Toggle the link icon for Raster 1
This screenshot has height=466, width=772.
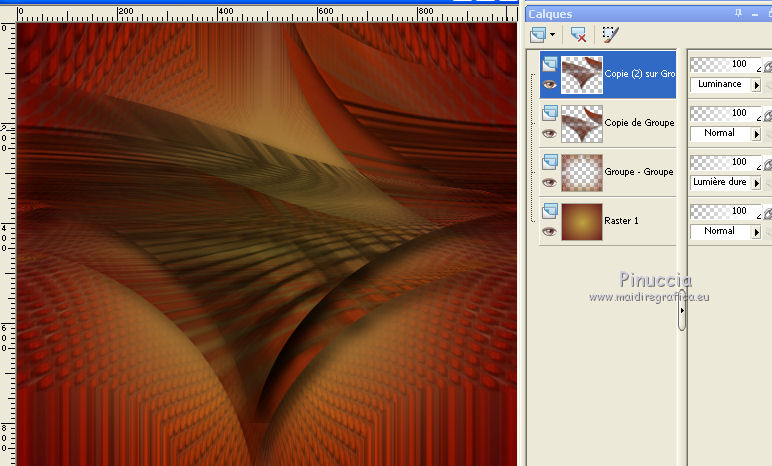pos(768,213)
